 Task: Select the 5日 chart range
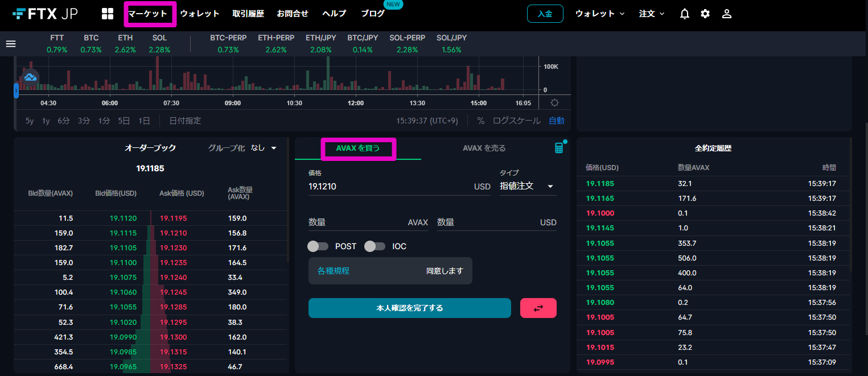[x=124, y=121]
